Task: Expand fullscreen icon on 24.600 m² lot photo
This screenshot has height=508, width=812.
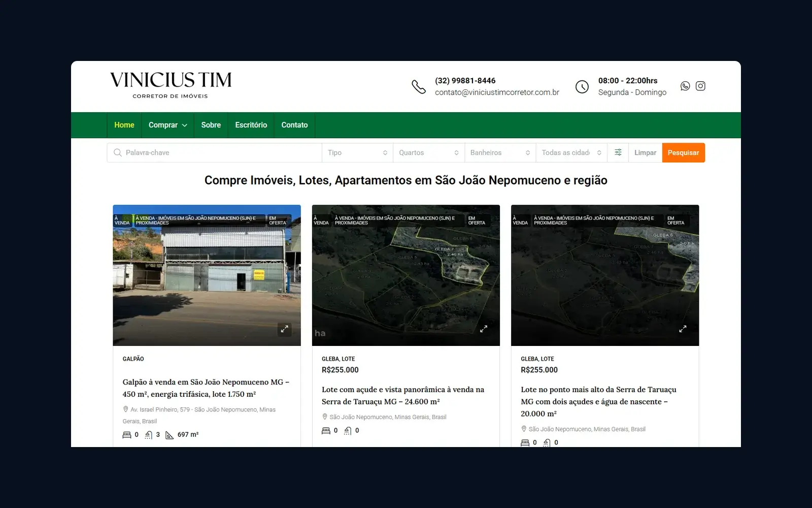Action: pyautogui.click(x=484, y=329)
